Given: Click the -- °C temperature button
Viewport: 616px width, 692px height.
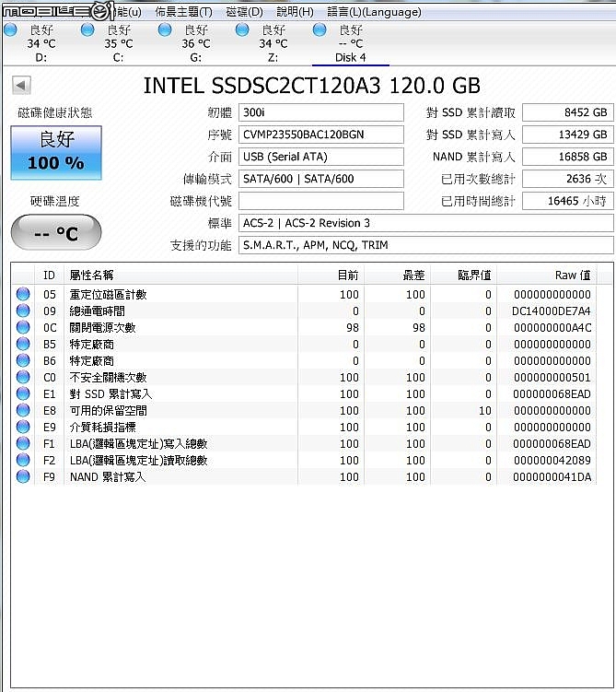Looking at the screenshot, I should [x=56, y=232].
